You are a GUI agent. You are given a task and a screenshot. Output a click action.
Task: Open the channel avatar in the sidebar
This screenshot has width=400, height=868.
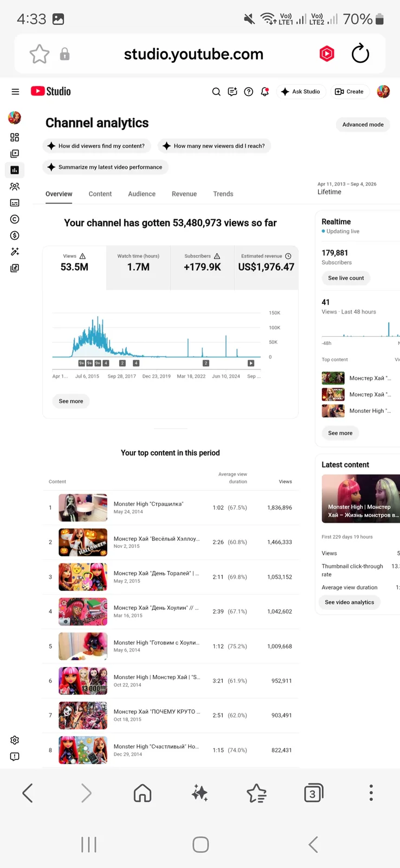click(x=15, y=117)
